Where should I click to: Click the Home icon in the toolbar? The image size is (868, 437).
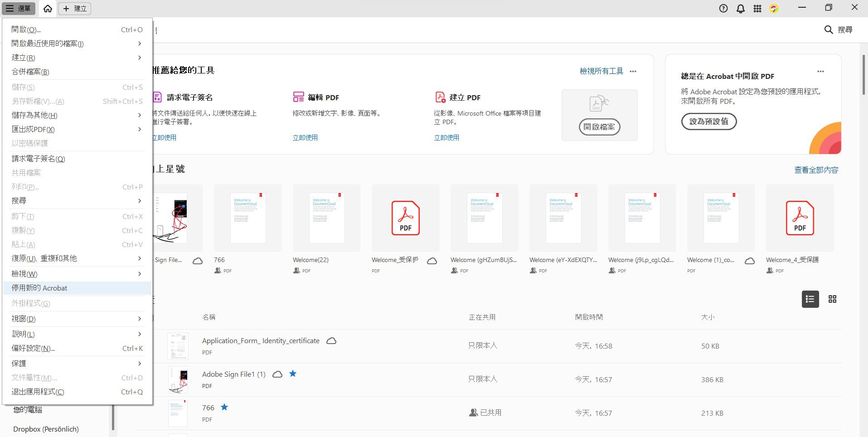[x=48, y=8]
